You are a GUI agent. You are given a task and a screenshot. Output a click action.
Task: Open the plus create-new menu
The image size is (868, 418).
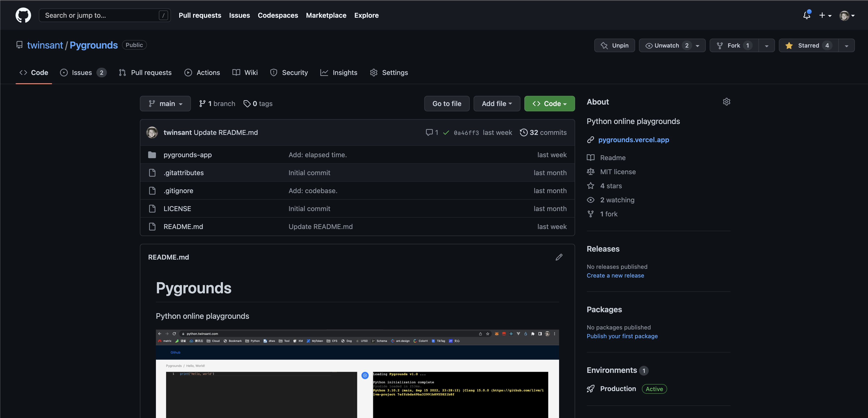coord(825,15)
